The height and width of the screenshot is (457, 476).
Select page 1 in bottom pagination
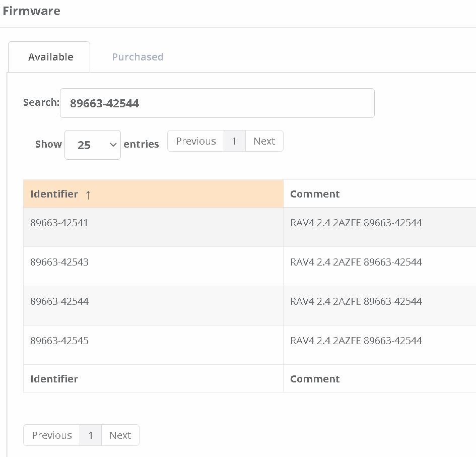(91, 435)
